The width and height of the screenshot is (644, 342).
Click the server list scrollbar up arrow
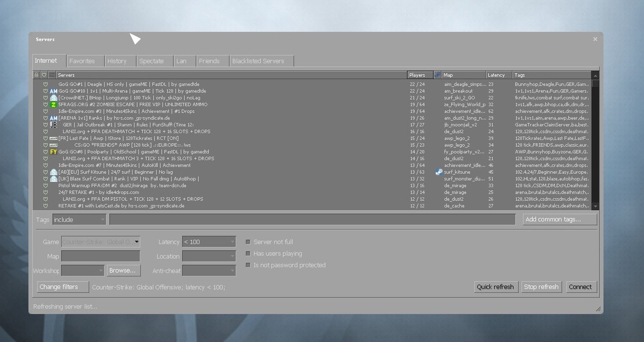(596, 75)
